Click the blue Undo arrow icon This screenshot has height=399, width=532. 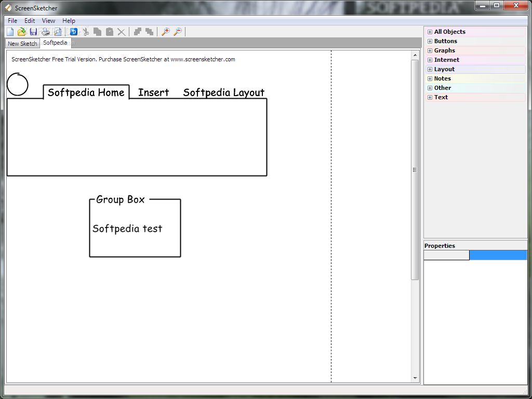pos(74,32)
